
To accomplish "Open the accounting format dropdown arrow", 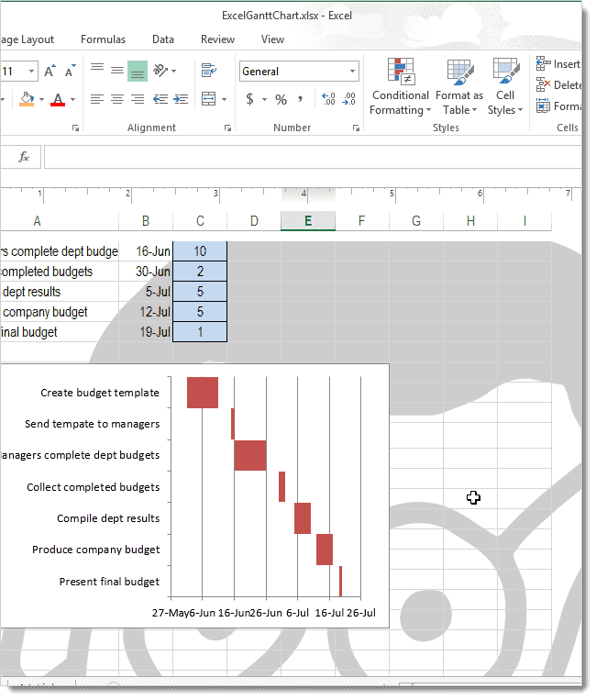I will coord(265,99).
